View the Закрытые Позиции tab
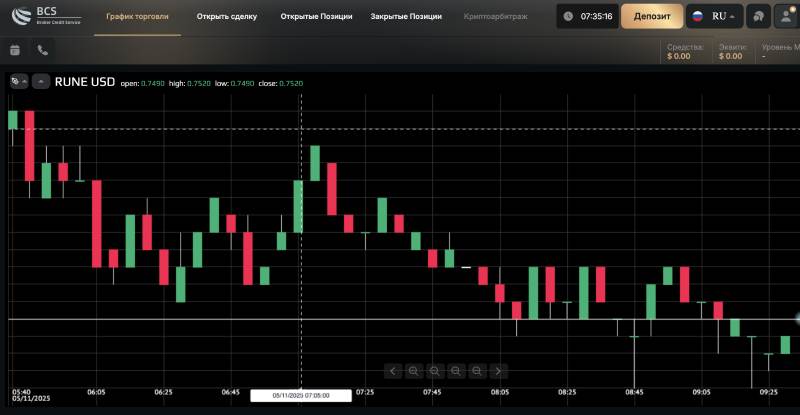The height and width of the screenshot is (415, 800). click(x=405, y=16)
